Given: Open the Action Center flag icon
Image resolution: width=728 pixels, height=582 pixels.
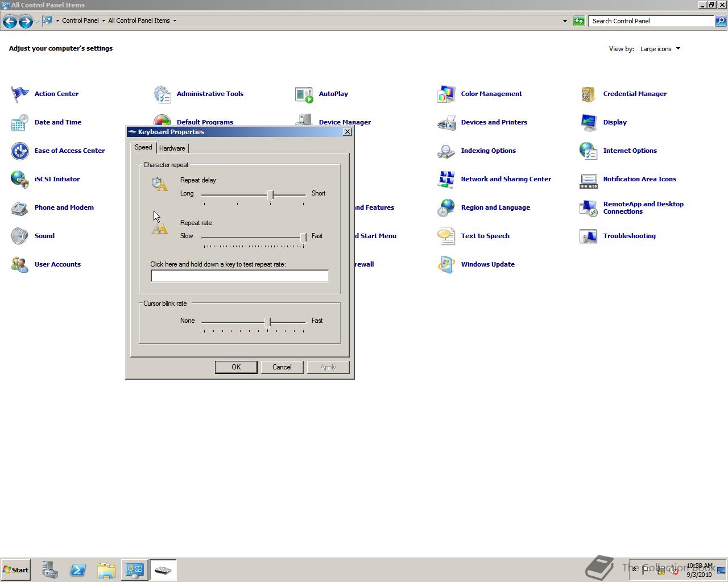Looking at the screenshot, I should pyautogui.click(x=20, y=94).
